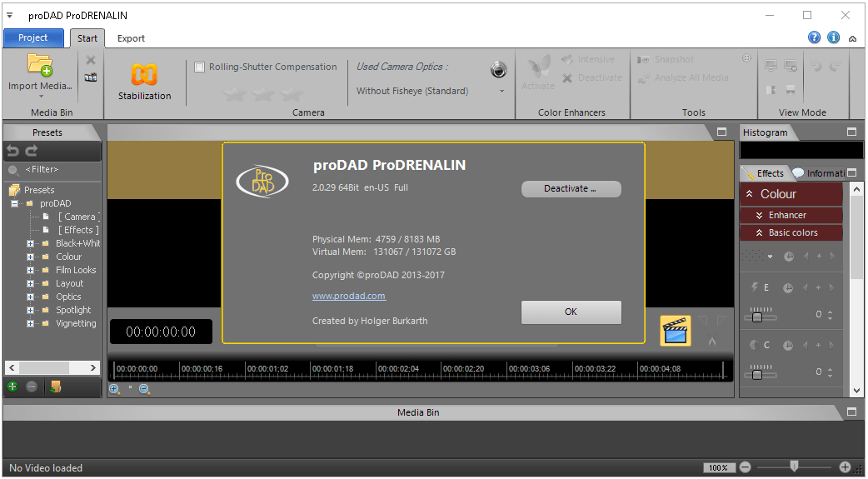
Task: Select the Presets panel tab
Action: pyautogui.click(x=47, y=132)
